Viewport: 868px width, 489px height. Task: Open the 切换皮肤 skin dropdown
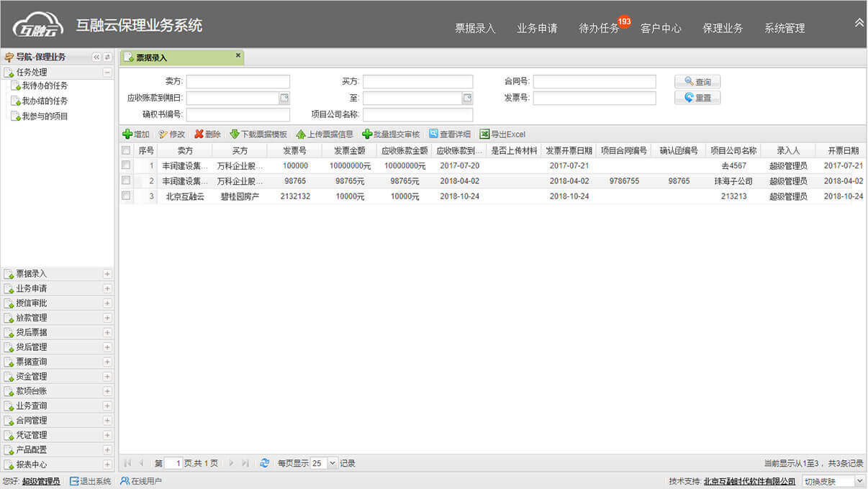tap(859, 481)
